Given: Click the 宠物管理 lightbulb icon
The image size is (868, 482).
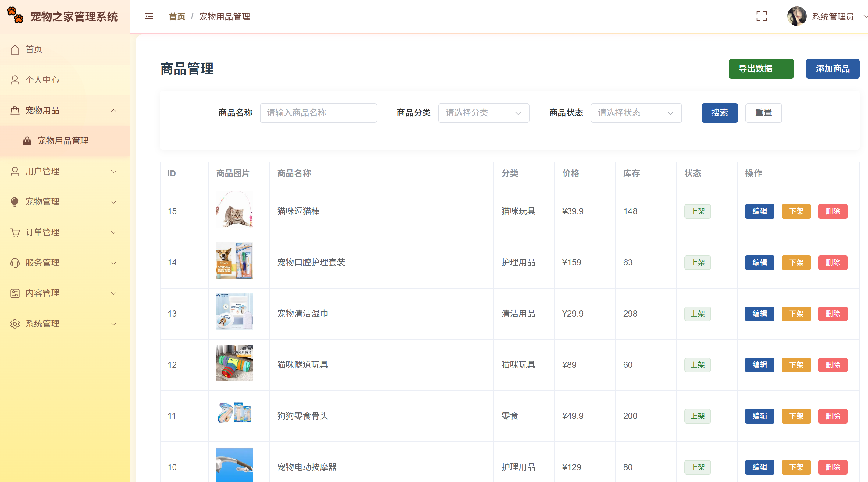Looking at the screenshot, I should click(x=15, y=202).
